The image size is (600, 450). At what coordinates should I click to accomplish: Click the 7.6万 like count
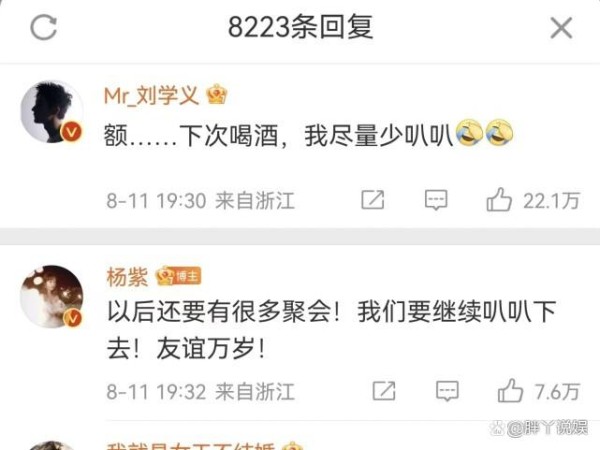(557, 392)
